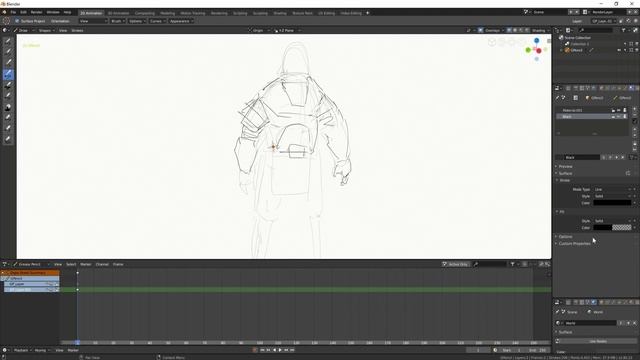Select the Dope Sheet Summary channel row
The width and height of the screenshot is (640, 360).
click(x=31, y=273)
